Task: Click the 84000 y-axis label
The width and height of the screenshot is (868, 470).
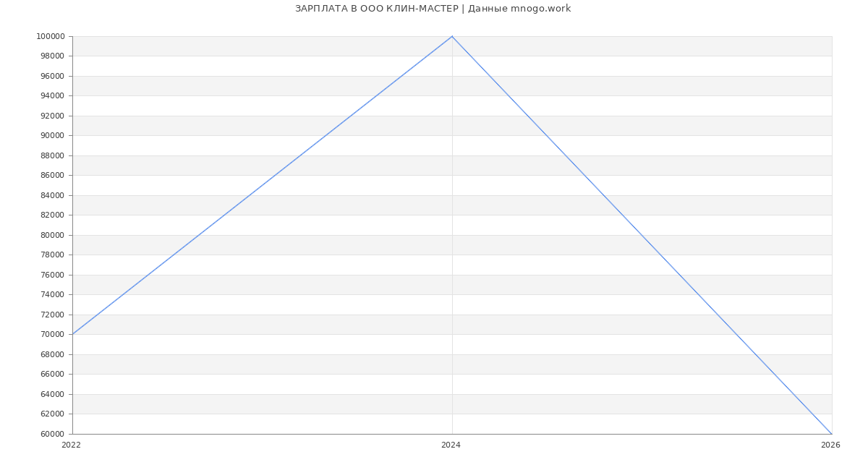Action: (x=53, y=195)
